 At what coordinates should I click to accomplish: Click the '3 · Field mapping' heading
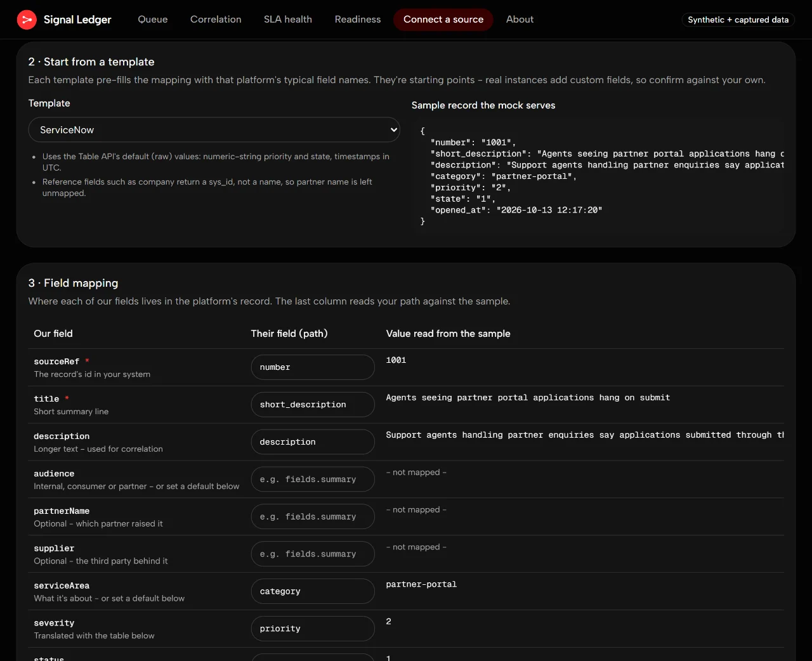point(73,283)
